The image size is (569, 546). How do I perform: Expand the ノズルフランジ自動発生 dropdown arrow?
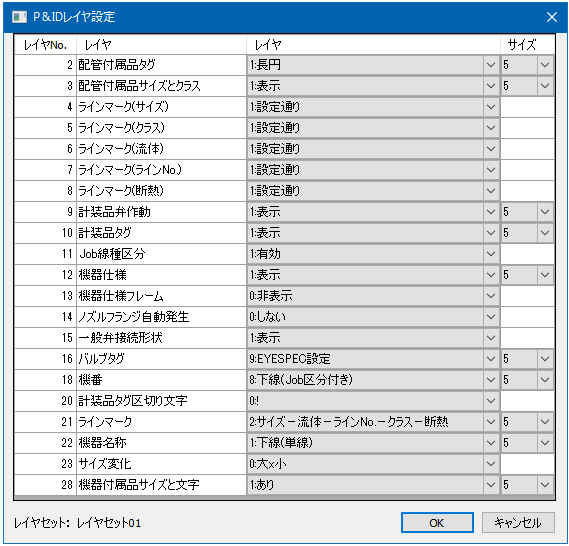point(491,317)
